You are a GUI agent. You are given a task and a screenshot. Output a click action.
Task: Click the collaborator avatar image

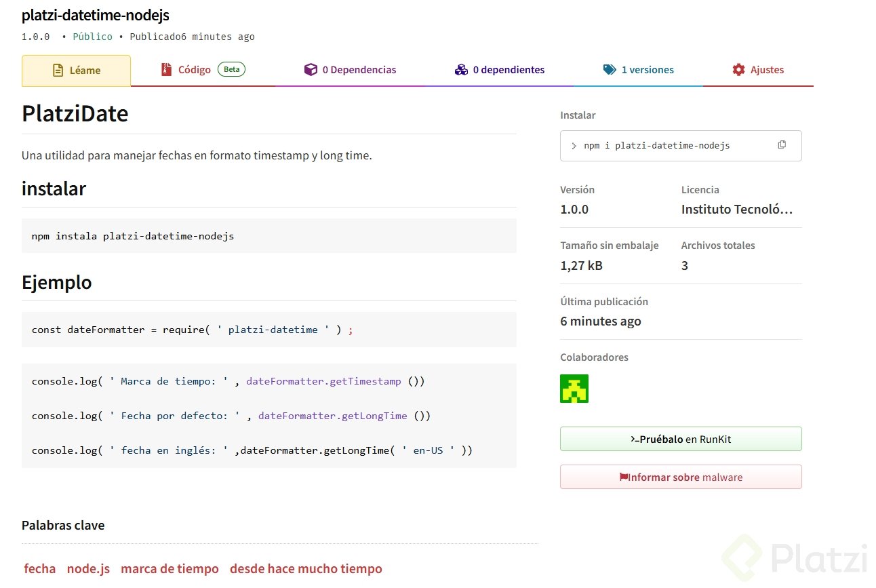(x=574, y=389)
